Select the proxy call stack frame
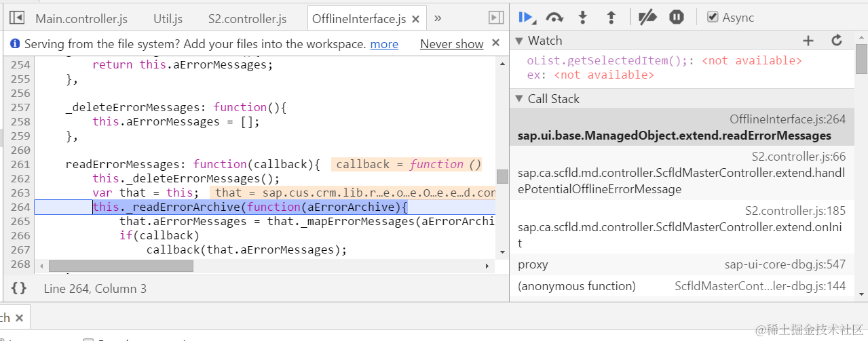The height and width of the screenshot is (341, 868). point(681,264)
